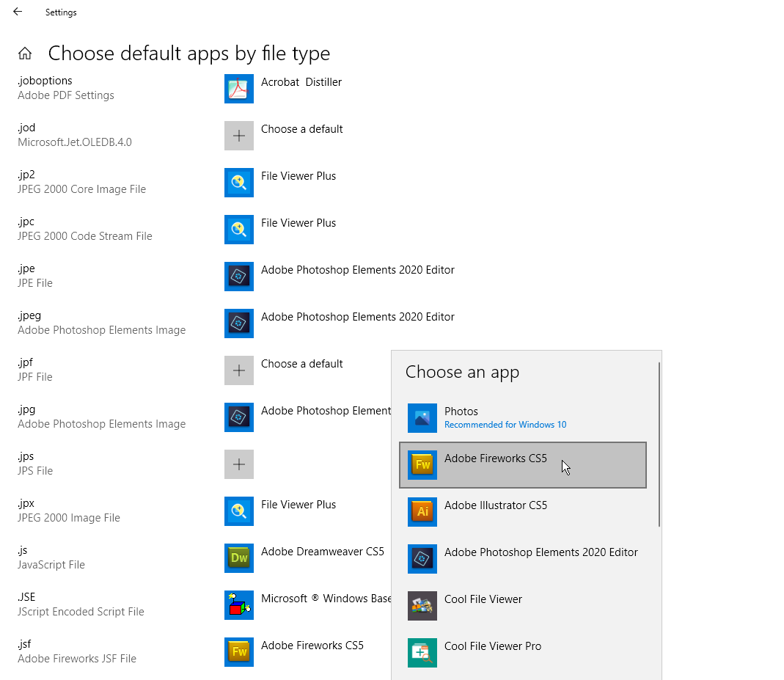Viewport: 784px width, 680px height.
Task: Click the back arrow in Settings
Action: click(x=18, y=12)
